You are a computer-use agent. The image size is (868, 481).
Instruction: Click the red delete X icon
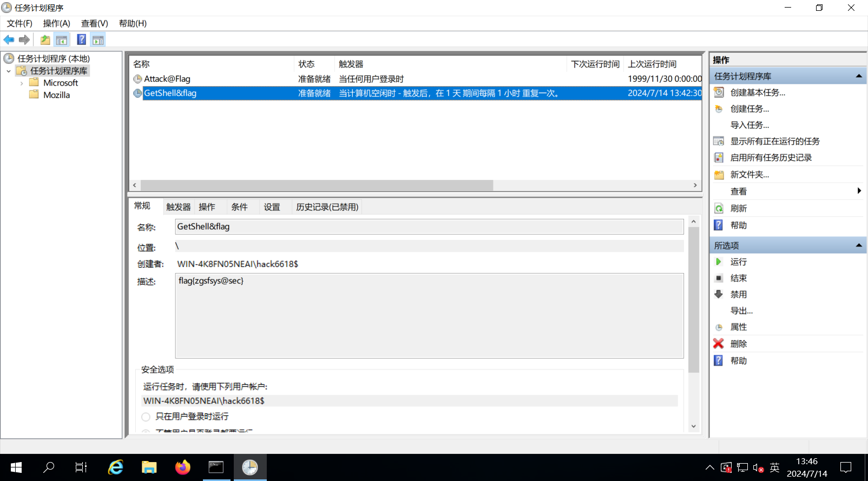(x=718, y=343)
